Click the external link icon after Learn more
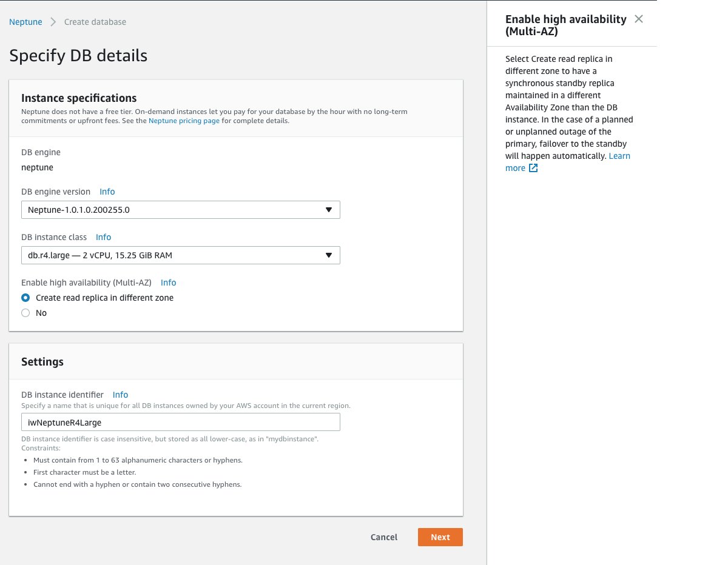This screenshot has width=728, height=565. coord(533,168)
